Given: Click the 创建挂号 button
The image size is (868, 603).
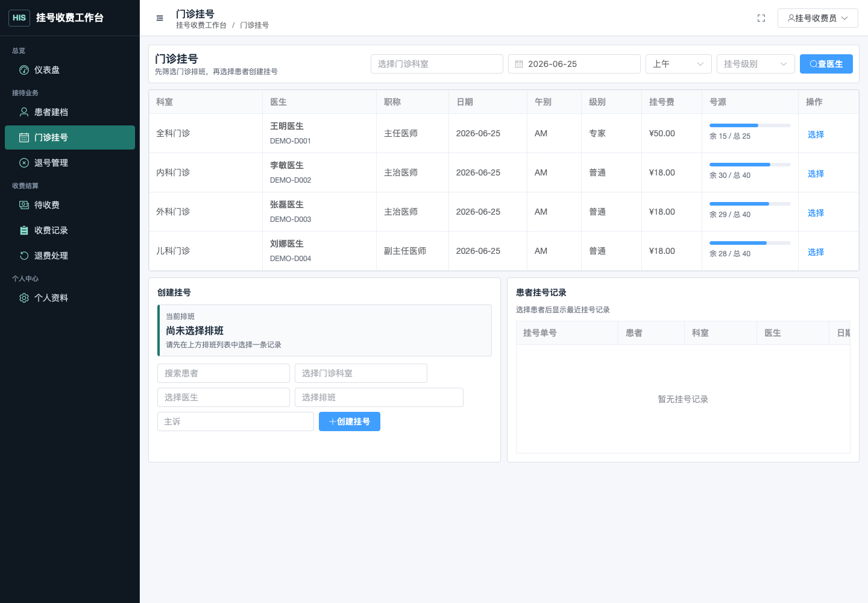Looking at the screenshot, I should pyautogui.click(x=350, y=421).
